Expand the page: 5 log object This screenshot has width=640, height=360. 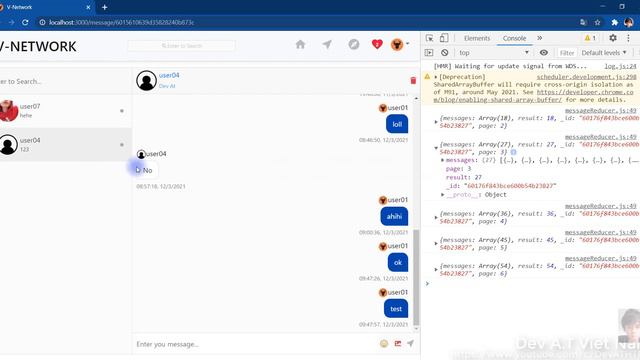pyautogui.click(x=436, y=243)
